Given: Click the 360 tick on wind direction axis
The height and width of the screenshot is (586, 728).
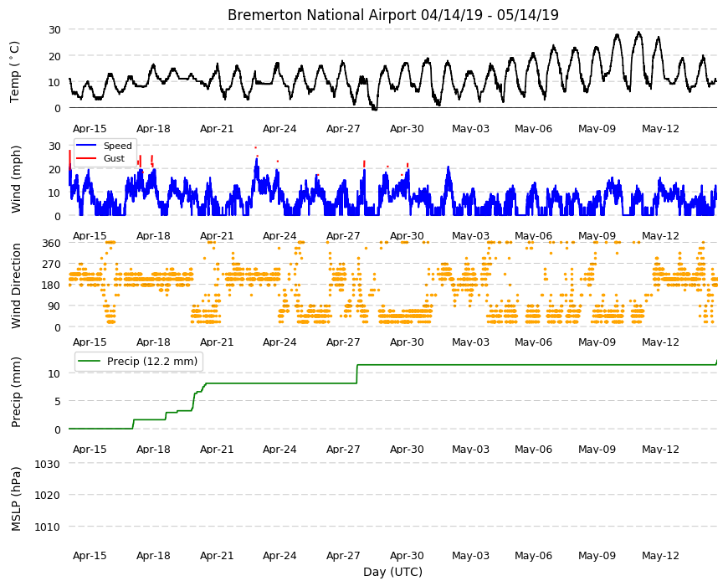Looking at the screenshot, I should [51, 244].
